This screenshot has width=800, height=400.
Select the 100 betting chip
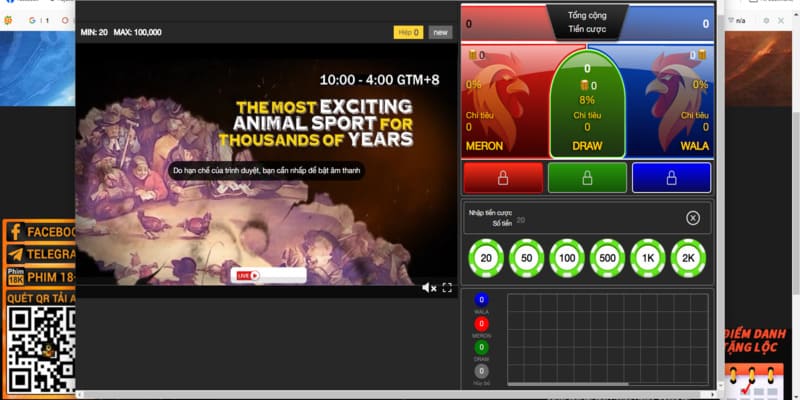(x=567, y=258)
